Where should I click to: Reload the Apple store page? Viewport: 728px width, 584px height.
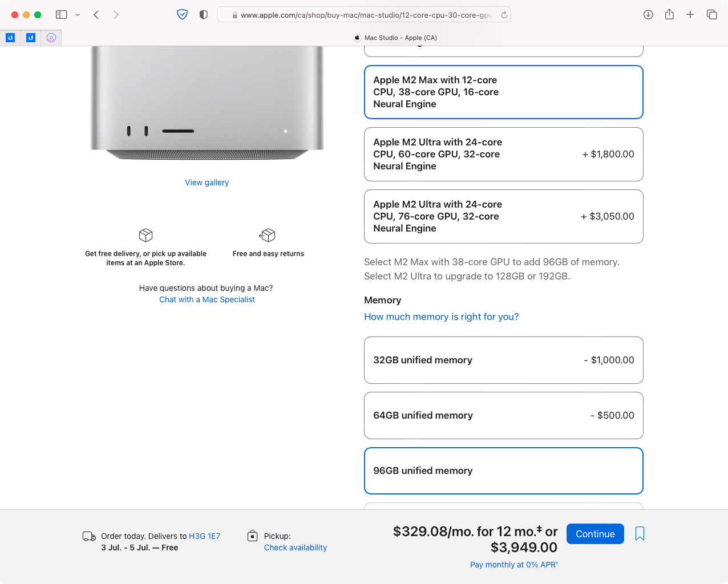pos(504,15)
